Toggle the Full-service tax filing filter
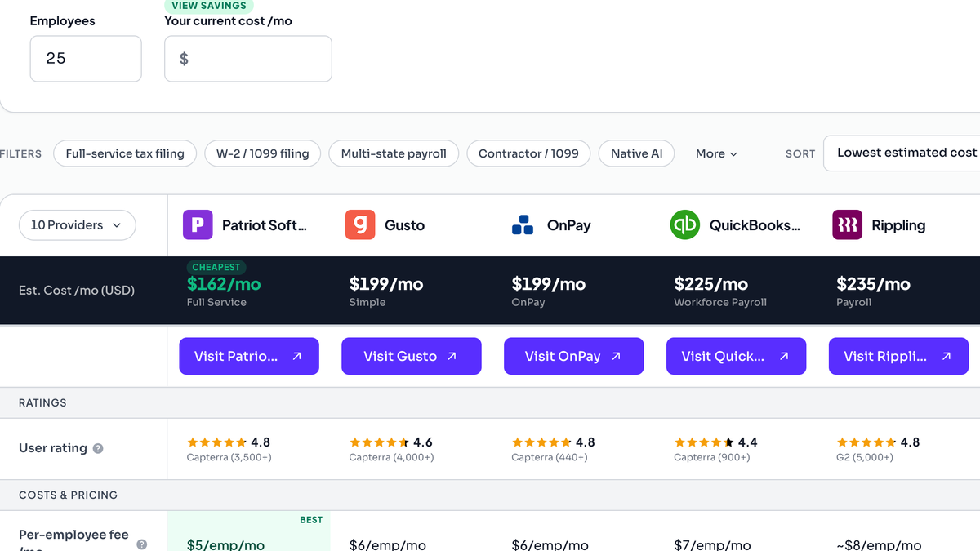The height and width of the screenshot is (551, 980). click(125, 153)
